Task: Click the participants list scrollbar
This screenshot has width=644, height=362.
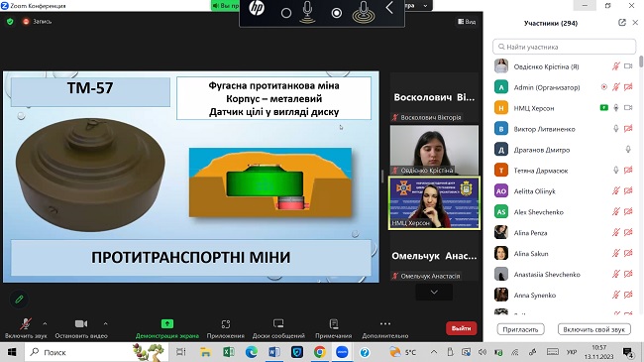Action: pos(641,185)
